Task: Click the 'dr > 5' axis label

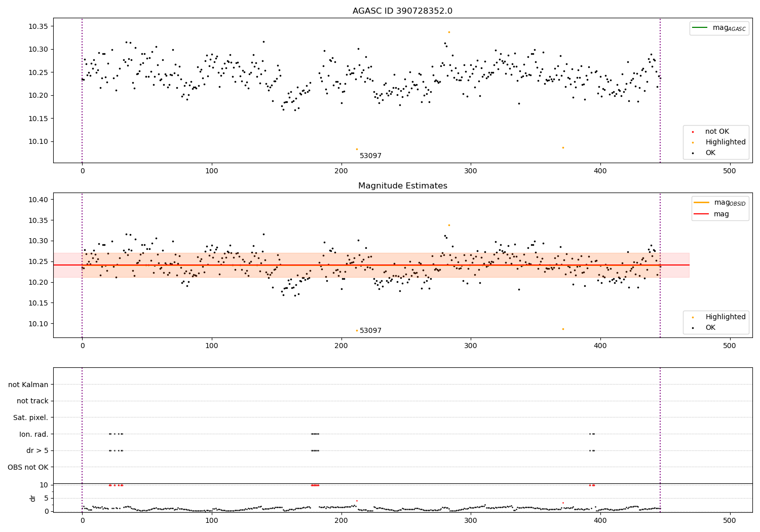Action: pyautogui.click(x=37, y=450)
